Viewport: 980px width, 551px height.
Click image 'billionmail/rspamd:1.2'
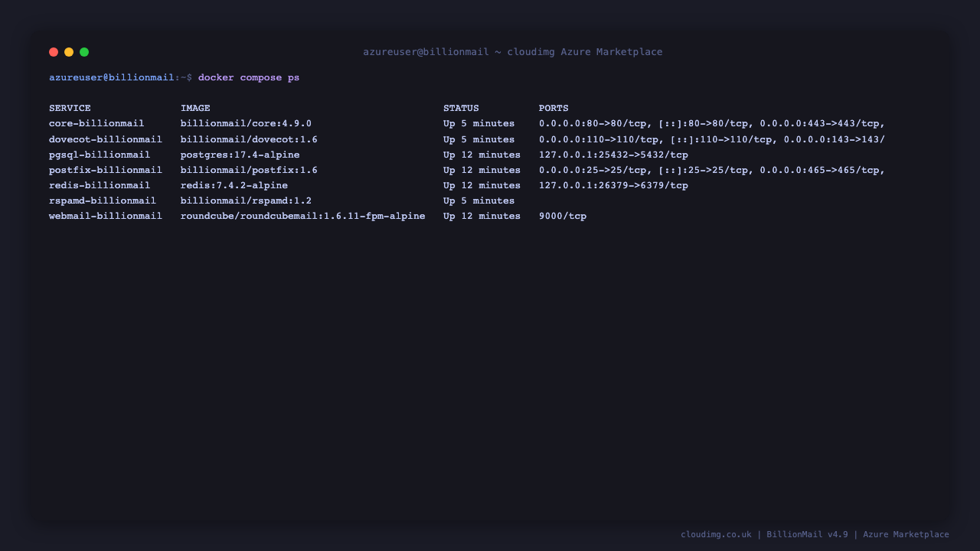pyautogui.click(x=246, y=201)
